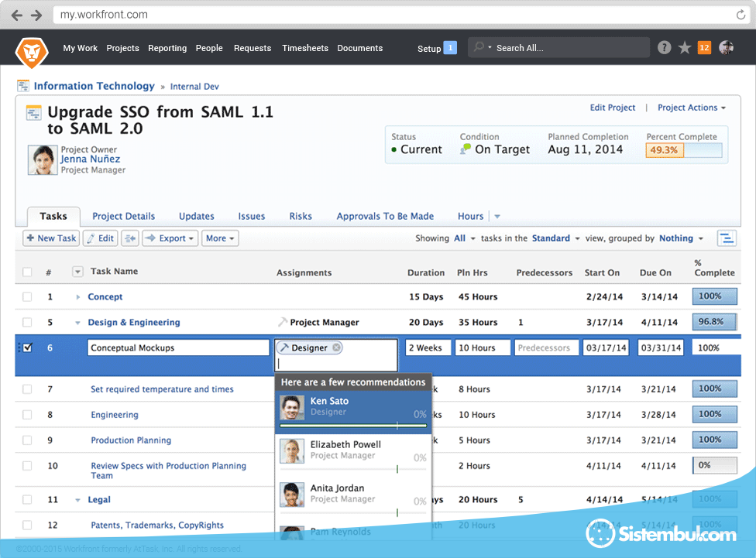The width and height of the screenshot is (756, 558).
Task: Click the Edit button in toolbar
Action: click(x=100, y=238)
